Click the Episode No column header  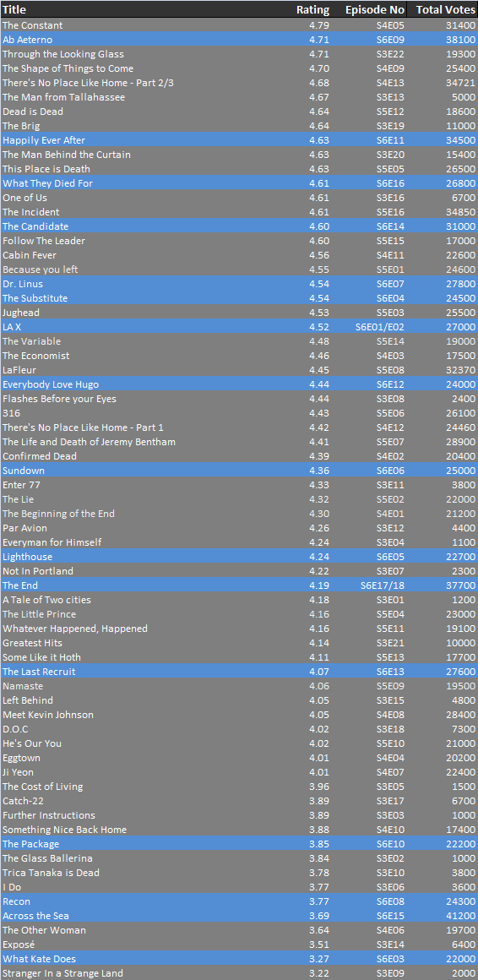(x=375, y=9)
